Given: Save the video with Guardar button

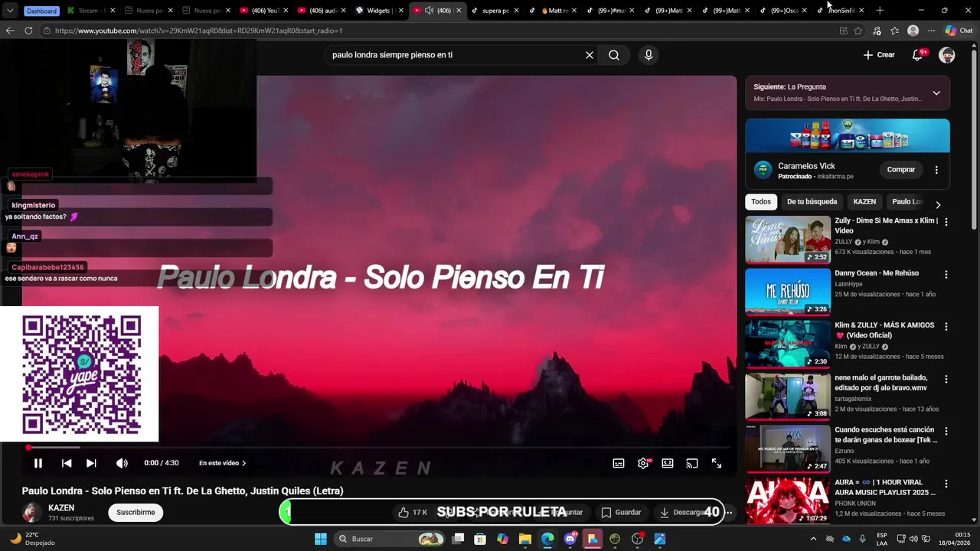Looking at the screenshot, I should [621, 513].
